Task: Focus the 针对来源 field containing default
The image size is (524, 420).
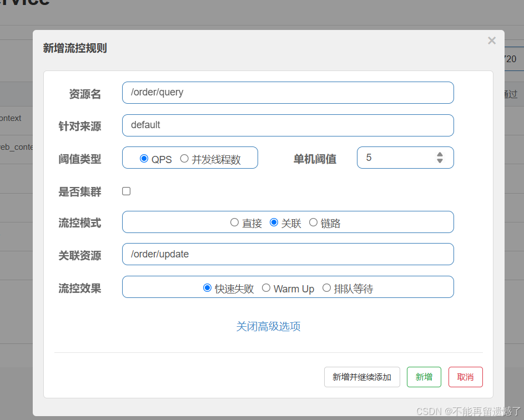Action: (x=288, y=125)
